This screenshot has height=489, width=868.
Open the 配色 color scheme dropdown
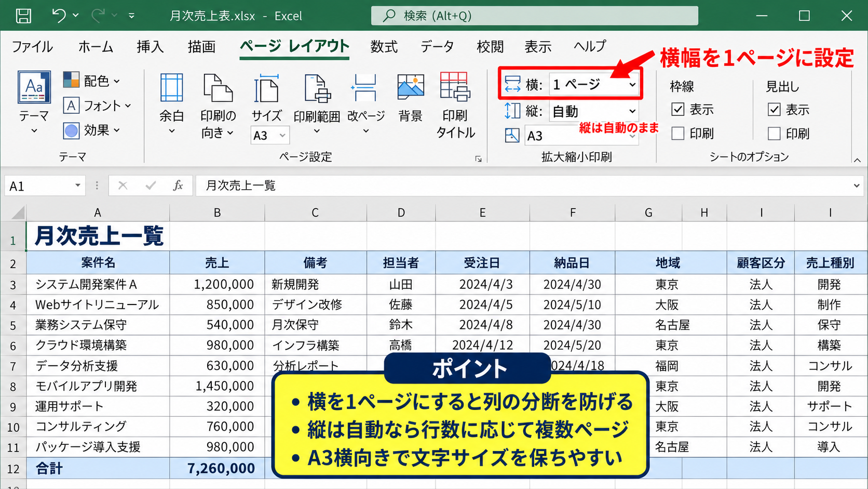coord(92,81)
